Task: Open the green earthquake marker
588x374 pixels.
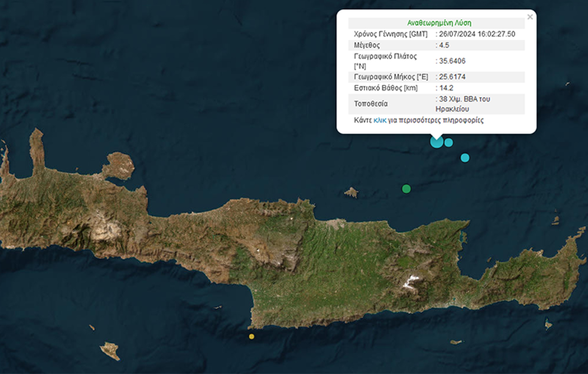Action: coord(406,188)
